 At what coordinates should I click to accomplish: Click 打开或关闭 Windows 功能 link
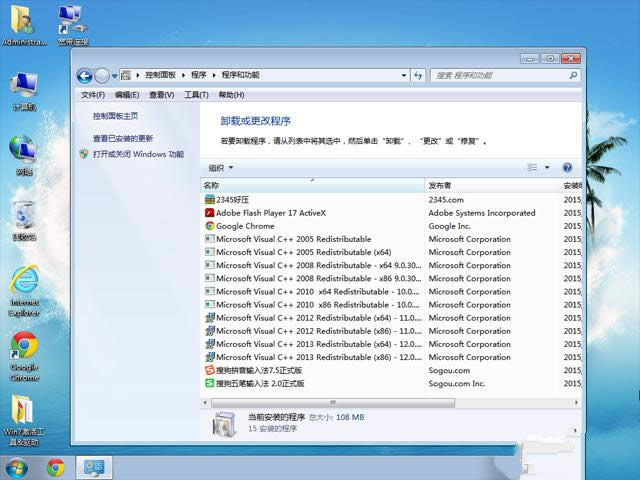[138, 154]
